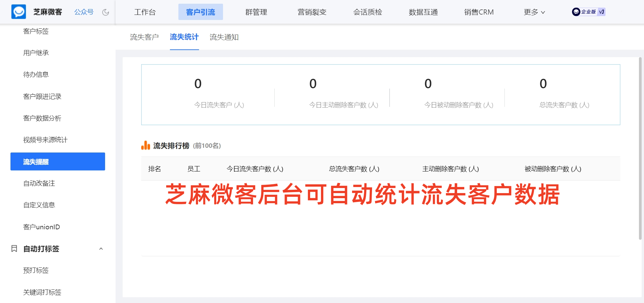
Task: Open 待办信息 in sidebar
Action: (x=36, y=74)
